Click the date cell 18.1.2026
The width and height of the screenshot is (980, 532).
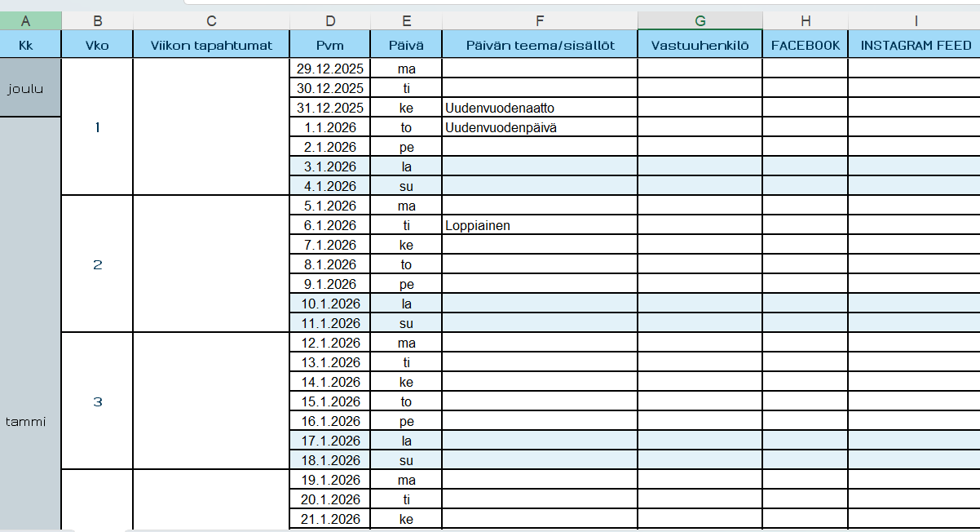(329, 460)
